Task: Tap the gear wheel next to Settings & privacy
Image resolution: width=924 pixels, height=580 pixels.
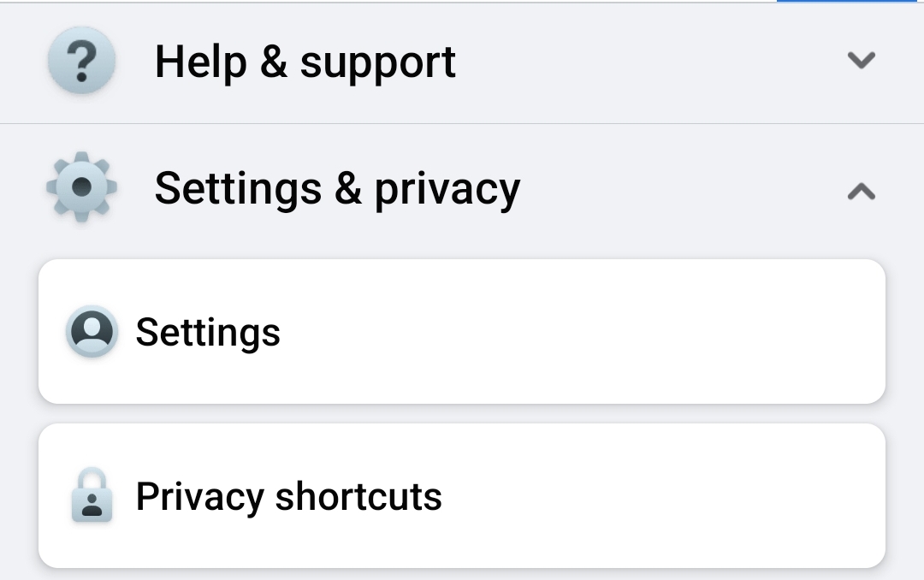Action: (81, 187)
